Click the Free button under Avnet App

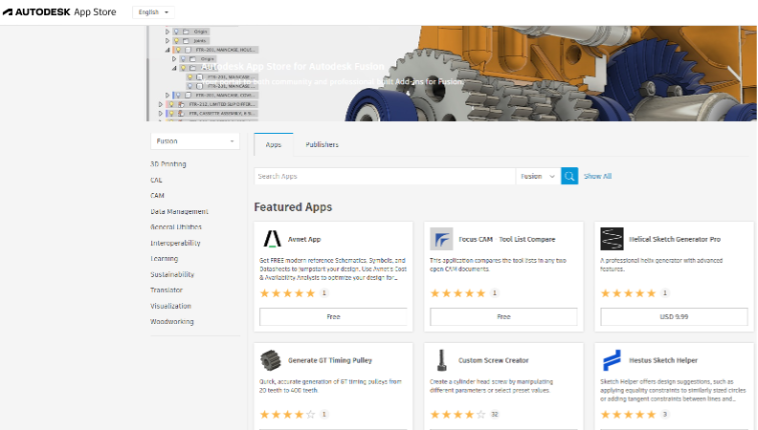334,317
